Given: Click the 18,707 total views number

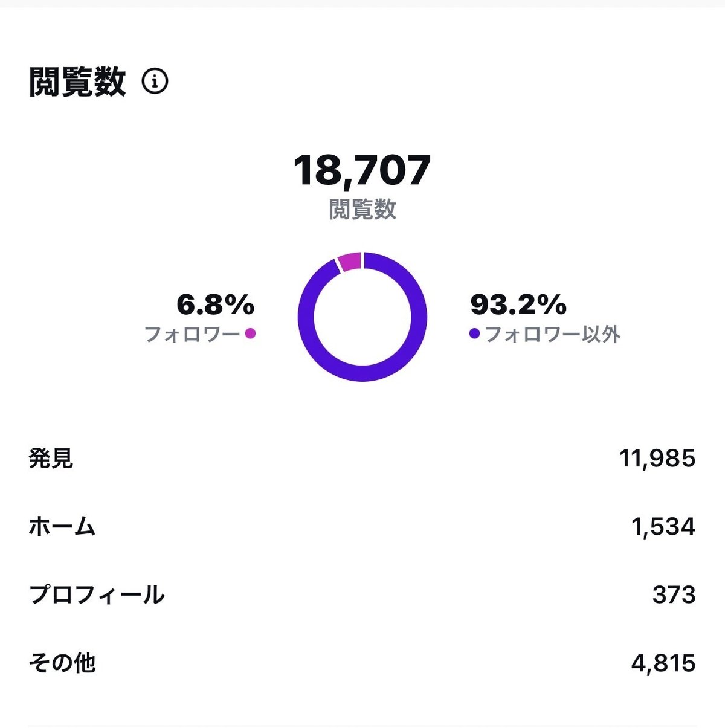Looking at the screenshot, I should (362, 170).
